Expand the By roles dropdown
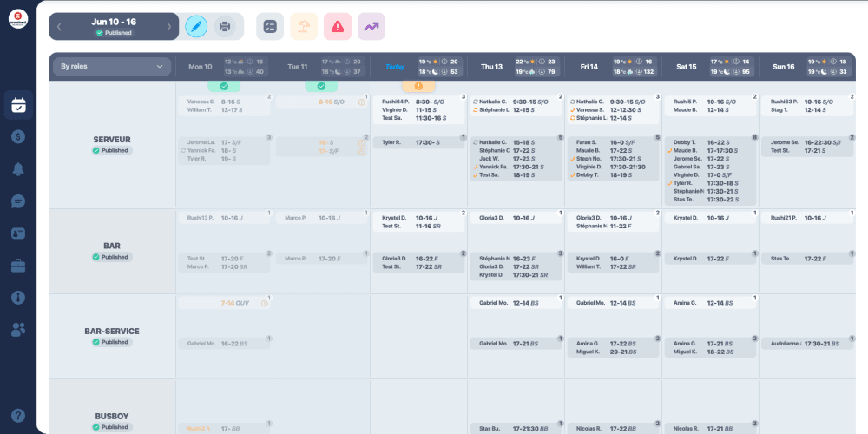 tap(112, 67)
